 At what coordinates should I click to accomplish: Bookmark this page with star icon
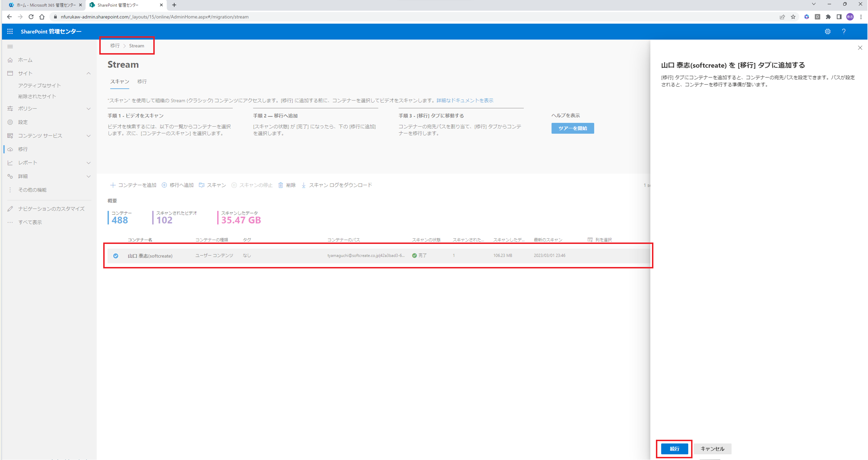click(x=793, y=17)
